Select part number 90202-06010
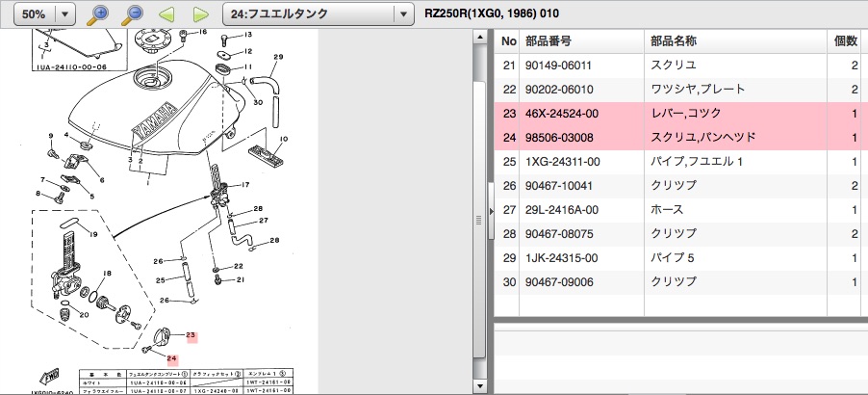Image resolution: width=868 pixels, height=395 pixels. coord(558,90)
